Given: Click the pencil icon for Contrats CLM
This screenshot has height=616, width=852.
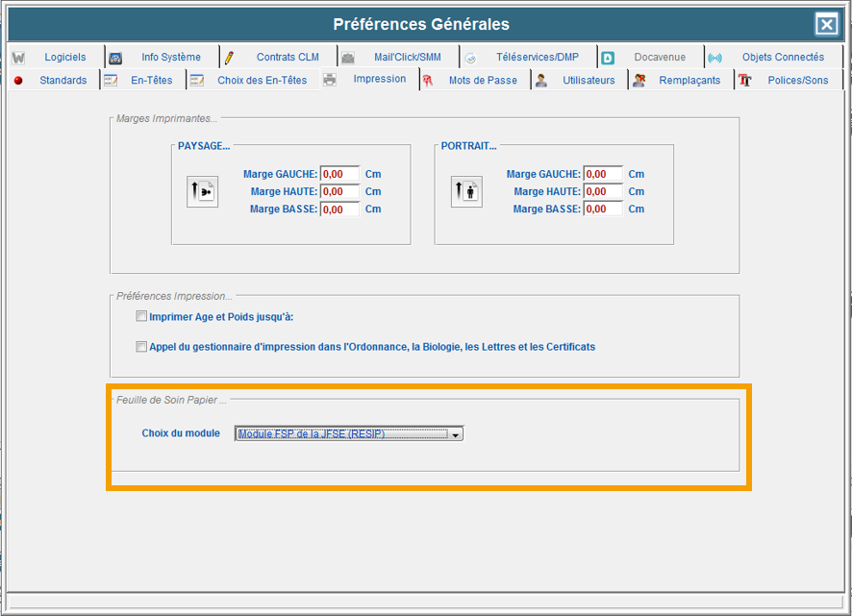Looking at the screenshot, I should (x=229, y=58).
